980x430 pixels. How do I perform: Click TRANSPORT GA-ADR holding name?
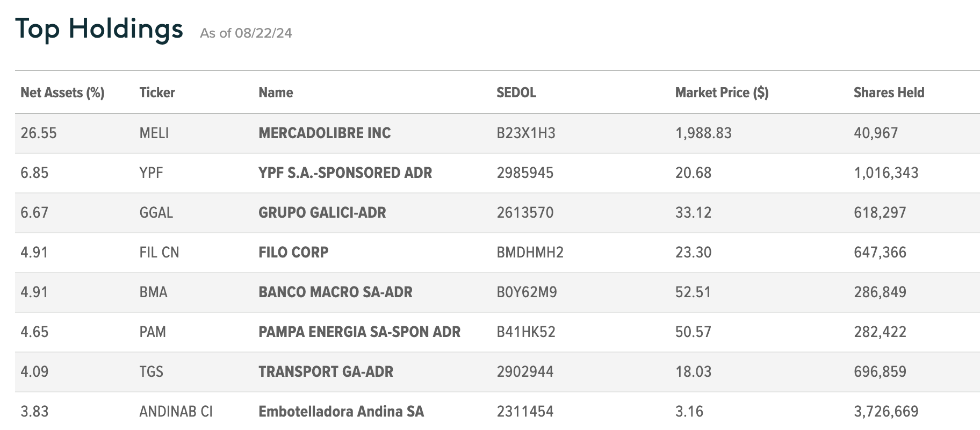pos(326,372)
